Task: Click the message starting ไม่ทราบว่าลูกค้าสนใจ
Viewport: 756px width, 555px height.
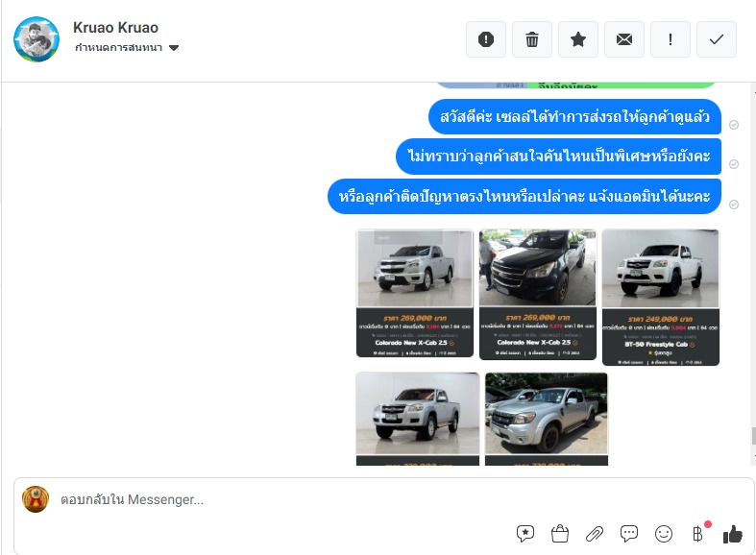Action: point(558,157)
